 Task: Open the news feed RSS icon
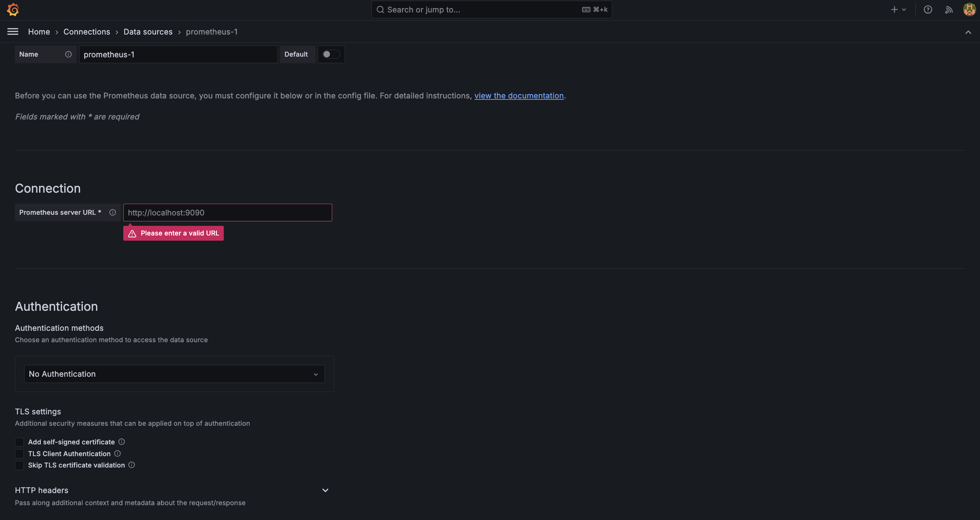point(949,10)
